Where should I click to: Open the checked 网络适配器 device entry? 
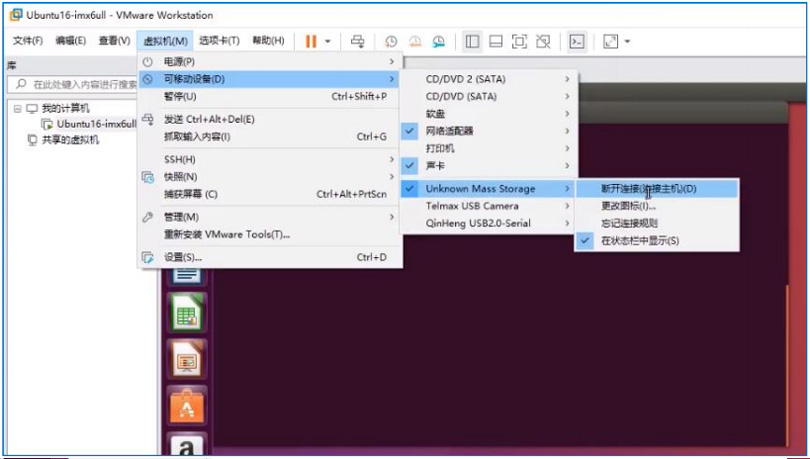[489, 131]
